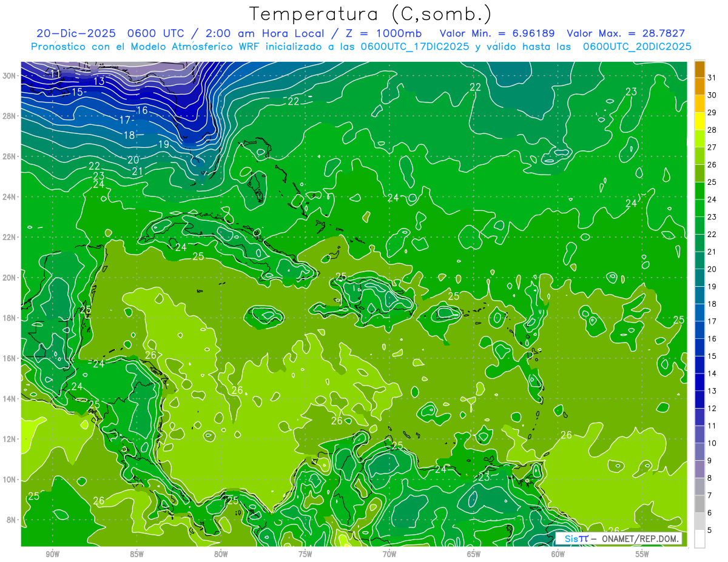Click the '29' colorbar legend value
The width and height of the screenshot is (728, 562).
pyautogui.click(x=712, y=113)
